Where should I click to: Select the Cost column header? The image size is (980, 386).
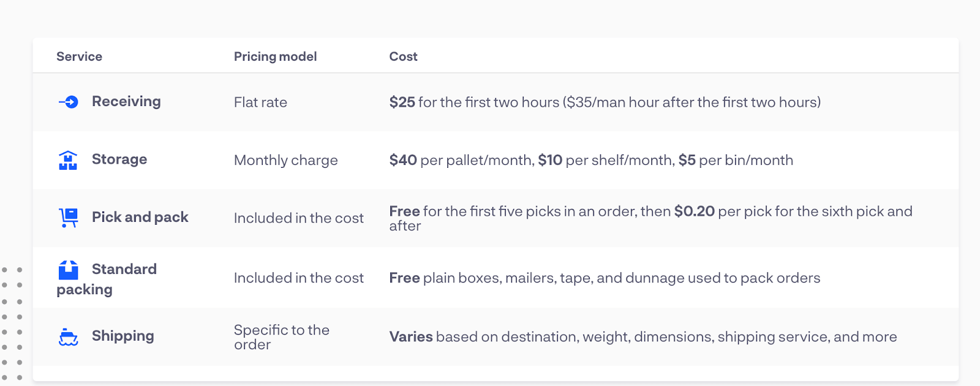(403, 56)
